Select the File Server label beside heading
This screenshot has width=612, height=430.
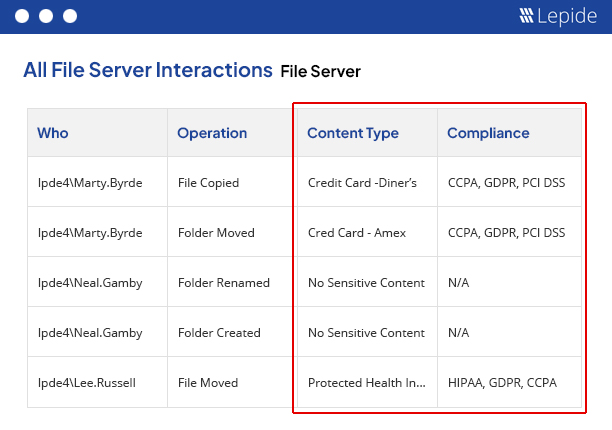coord(320,71)
